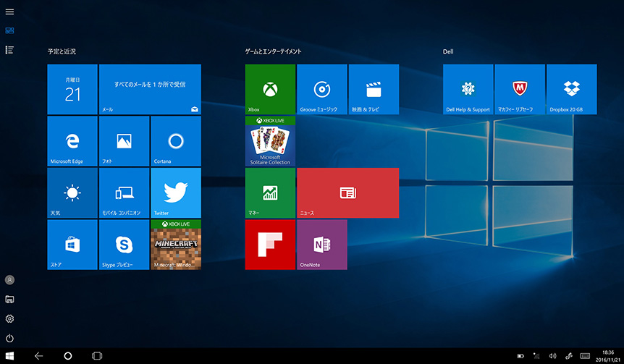Open Task View from the taskbar
The width and height of the screenshot is (624, 364).
97,356
